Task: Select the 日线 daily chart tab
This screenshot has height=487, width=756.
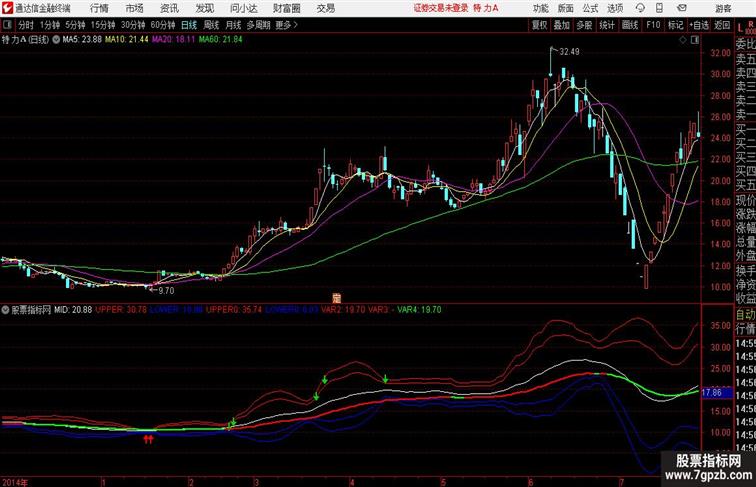Action: pyautogui.click(x=189, y=25)
